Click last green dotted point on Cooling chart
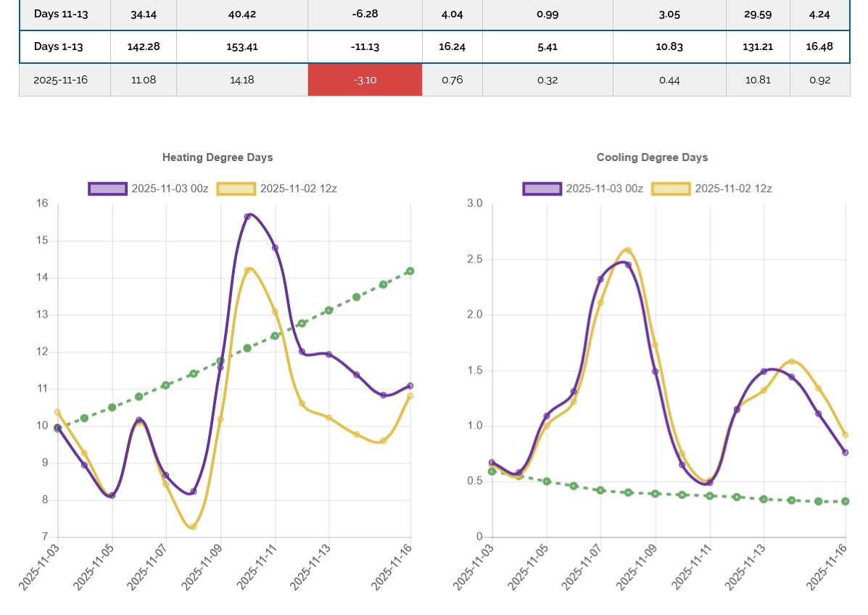Viewport: 868px width, 615px height. point(846,501)
